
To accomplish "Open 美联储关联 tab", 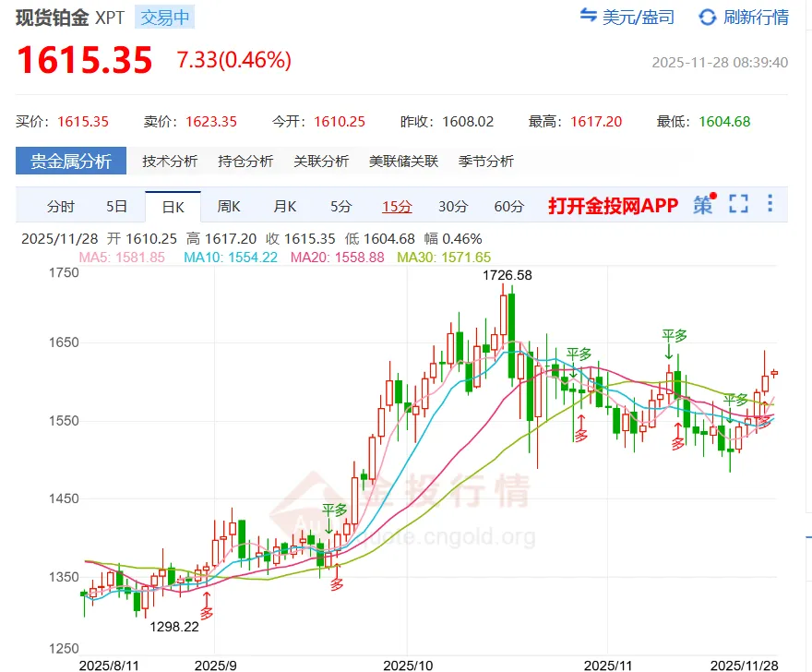I will pyautogui.click(x=403, y=162).
